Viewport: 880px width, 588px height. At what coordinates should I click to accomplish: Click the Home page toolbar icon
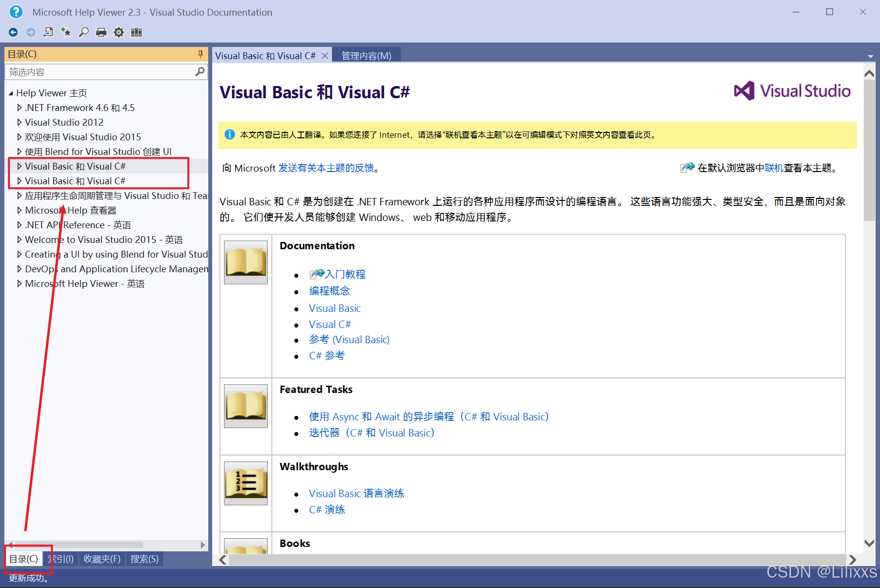(48, 32)
